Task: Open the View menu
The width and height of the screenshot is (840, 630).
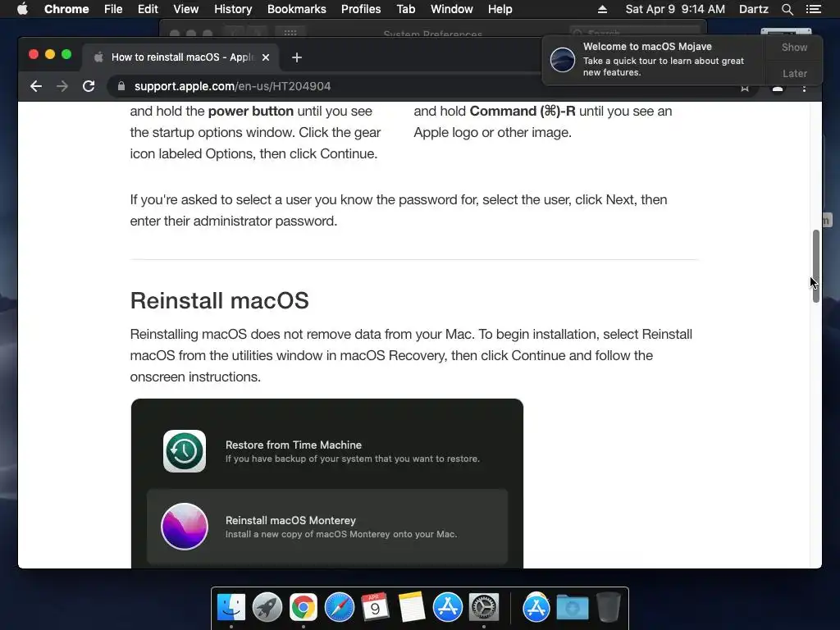Action: pos(186,9)
